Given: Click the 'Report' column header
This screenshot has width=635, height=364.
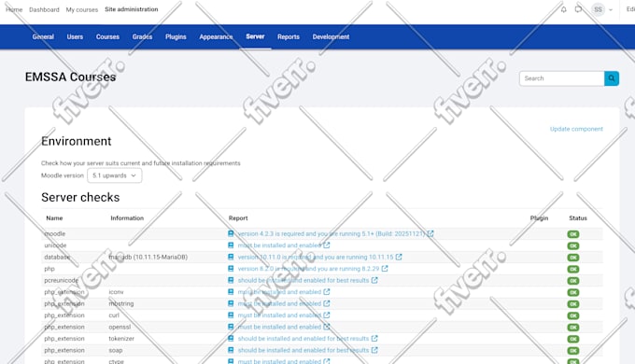Looking at the screenshot, I should pos(238,217).
